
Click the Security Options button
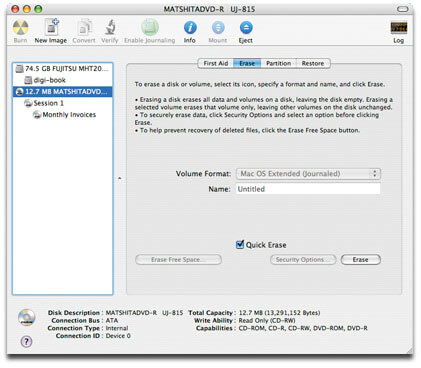click(303, 260)
